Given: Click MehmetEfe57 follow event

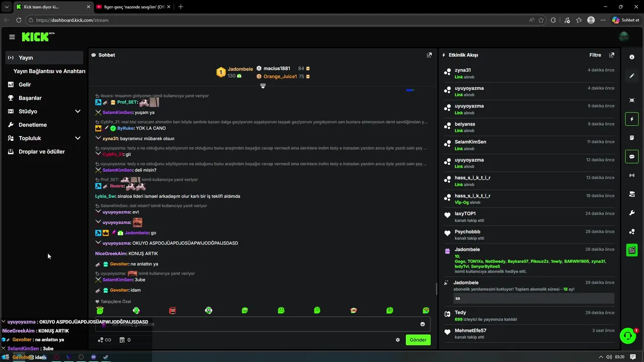Looking at the screenshot, I should (x=529, y=333).
